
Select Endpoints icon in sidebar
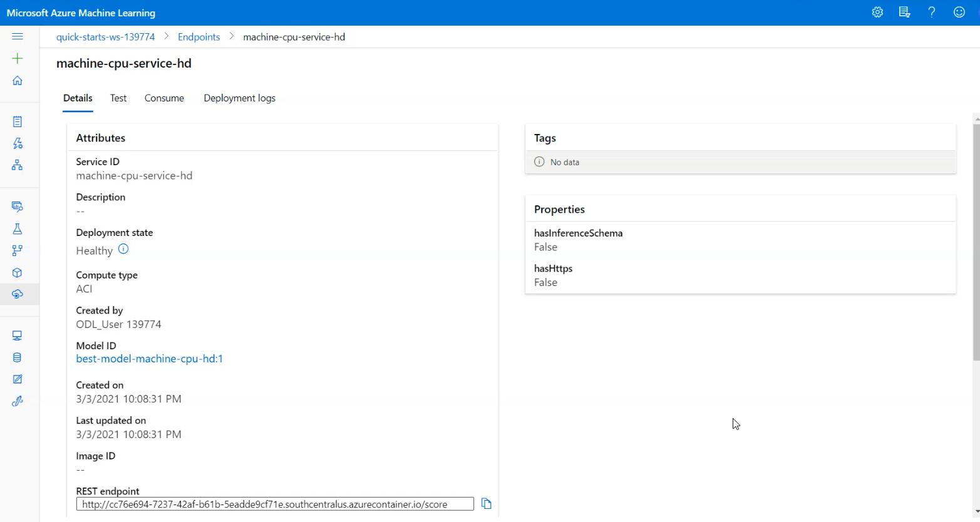[18, 294]
